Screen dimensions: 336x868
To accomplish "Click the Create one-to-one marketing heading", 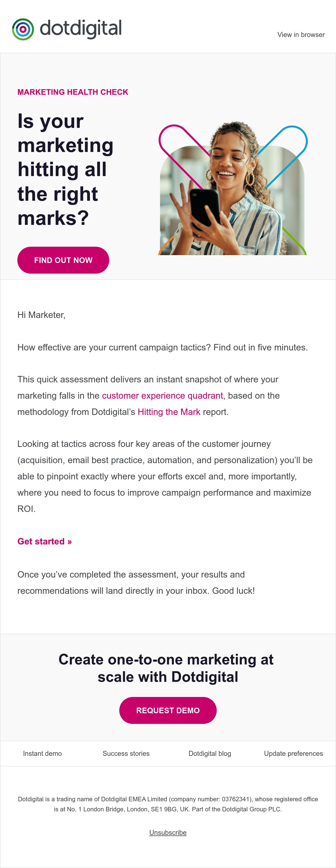I will click(166, 668).
